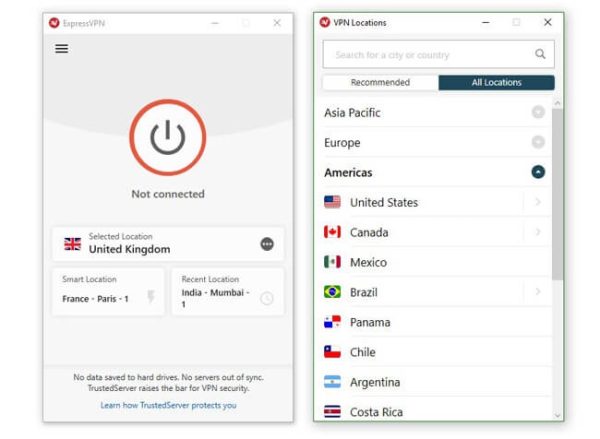The width and height of the screenshot is (600, 439).
Task: Click the United Kingdom flag icon
Action: coord(72,244)
